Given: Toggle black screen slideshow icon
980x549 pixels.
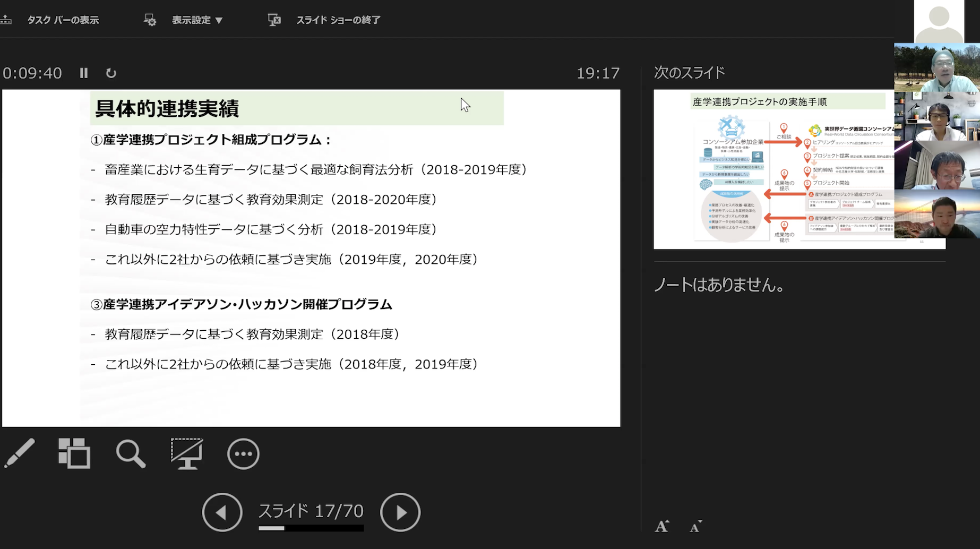Looking at the screenshot, I should [186, 454].
